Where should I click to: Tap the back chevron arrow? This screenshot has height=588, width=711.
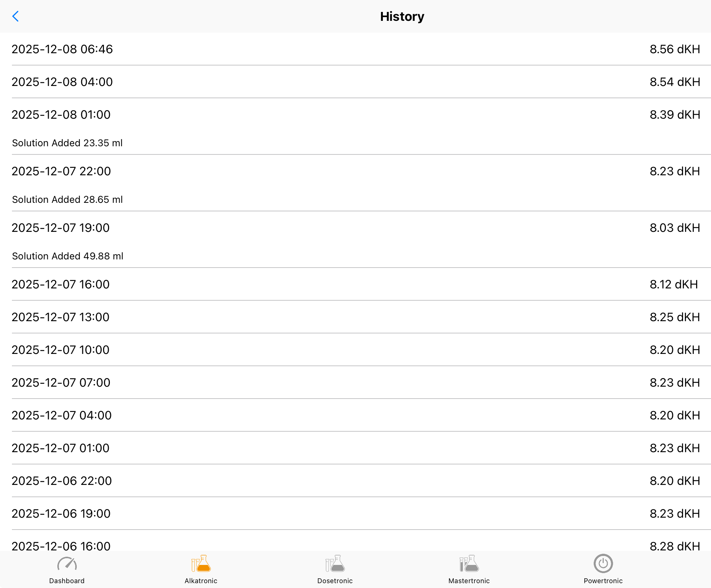tap(16, 16)
